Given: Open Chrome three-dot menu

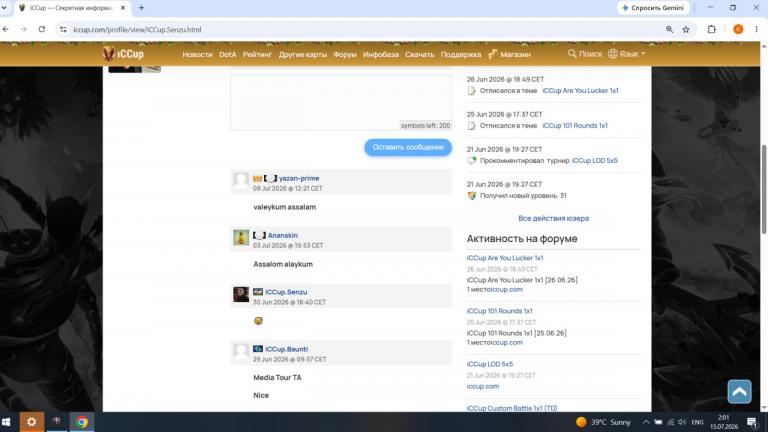Looking at the screenshot, I should tap(756, 29).
